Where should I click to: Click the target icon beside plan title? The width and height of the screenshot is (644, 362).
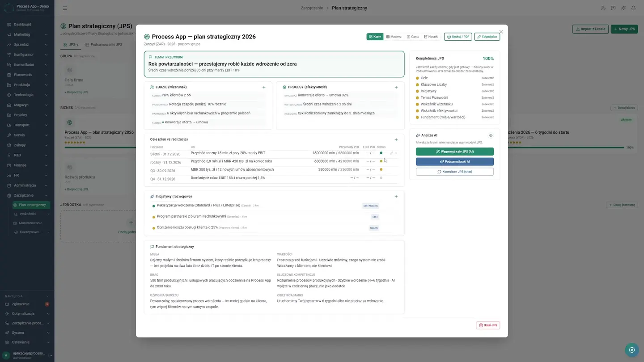point(147,37)
